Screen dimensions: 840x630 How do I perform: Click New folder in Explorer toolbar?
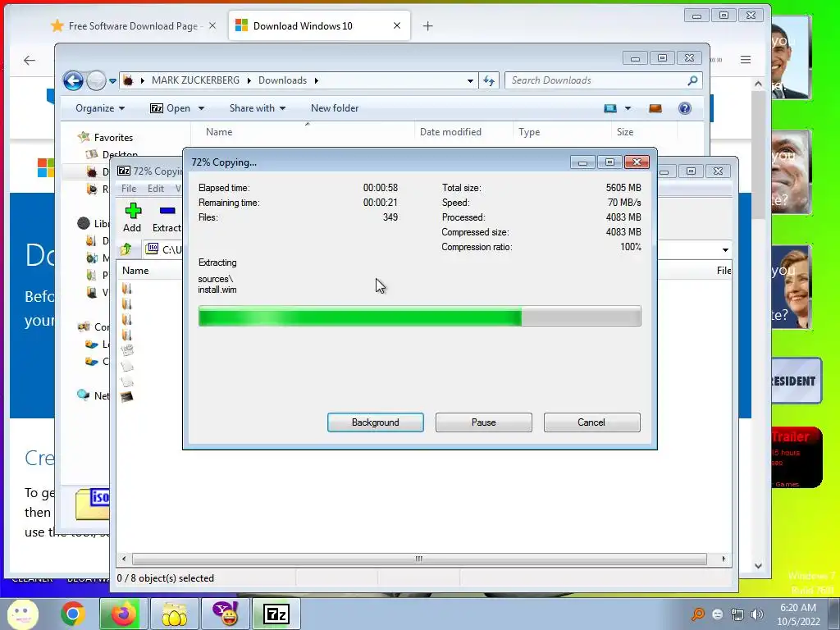click(335, 108)
